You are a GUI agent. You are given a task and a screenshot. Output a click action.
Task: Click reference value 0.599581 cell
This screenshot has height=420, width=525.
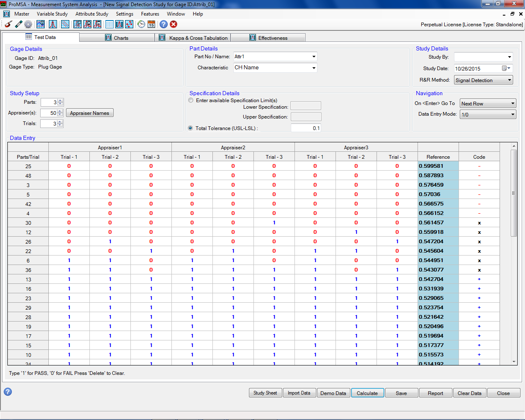(438, 166)
